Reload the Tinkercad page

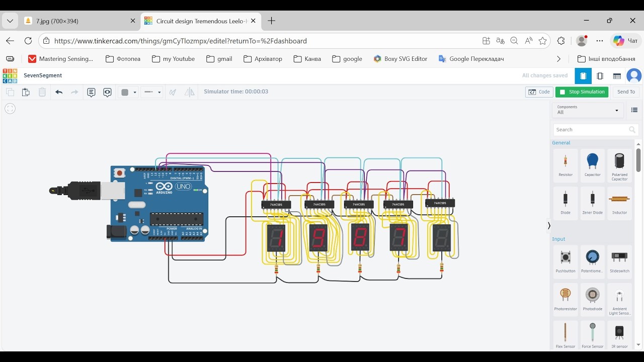[28, 41]
